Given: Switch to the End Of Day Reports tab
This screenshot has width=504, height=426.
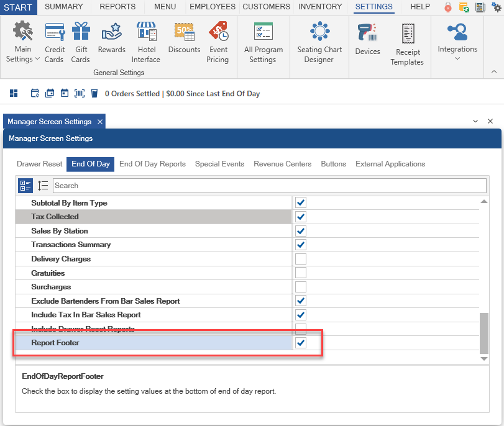Looking at the screenshot, I should (152, 164).
